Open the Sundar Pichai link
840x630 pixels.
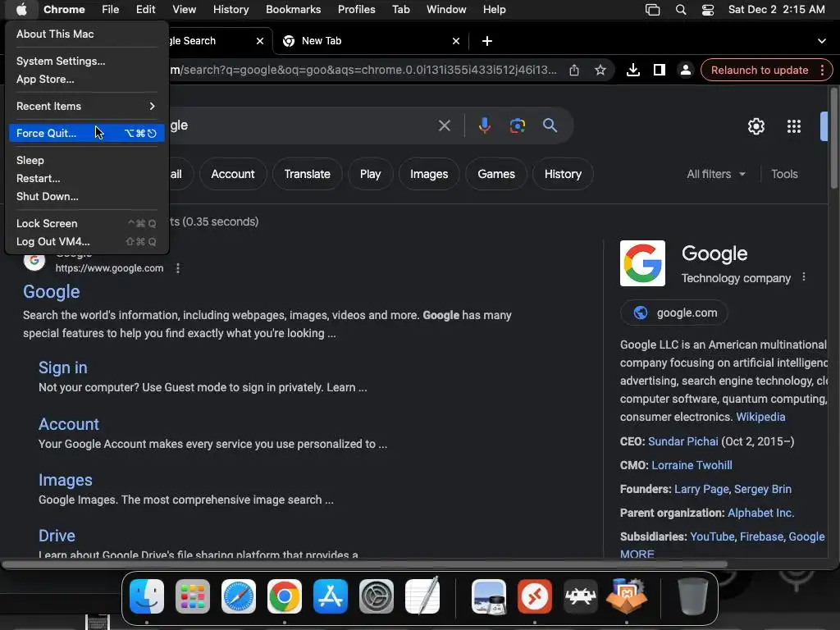tap(682, 441)
